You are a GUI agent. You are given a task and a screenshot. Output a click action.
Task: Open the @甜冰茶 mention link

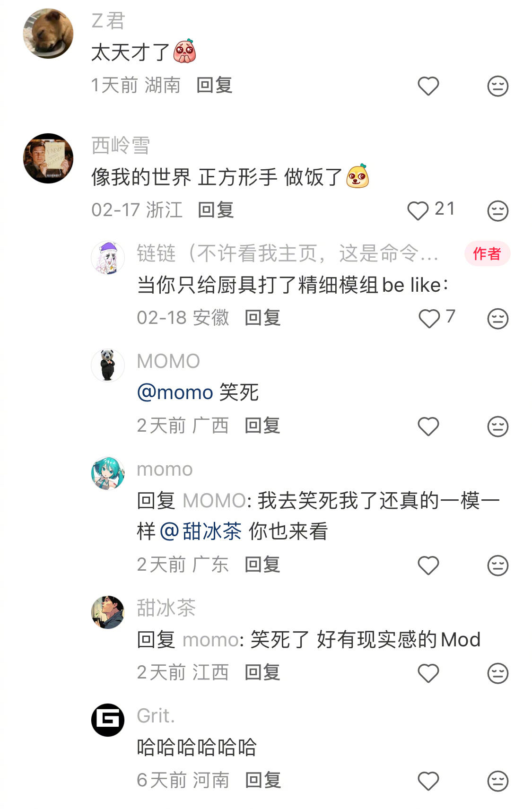(x=201, y=531)
